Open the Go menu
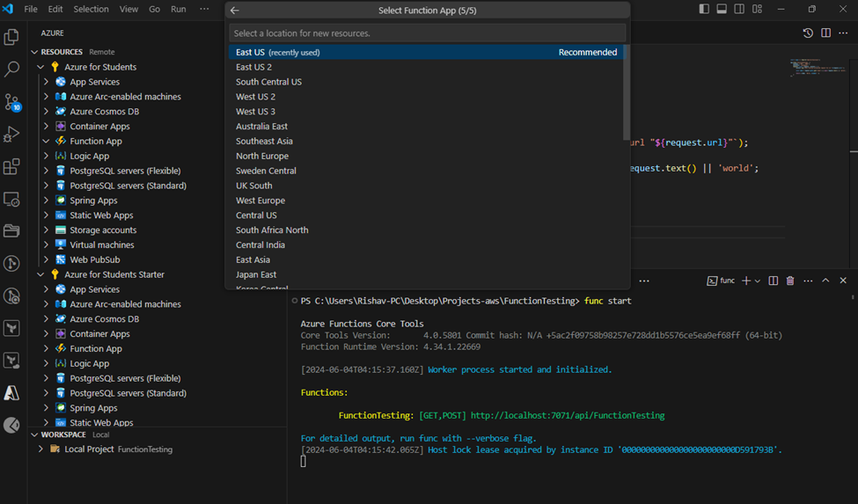 (154, 9)
